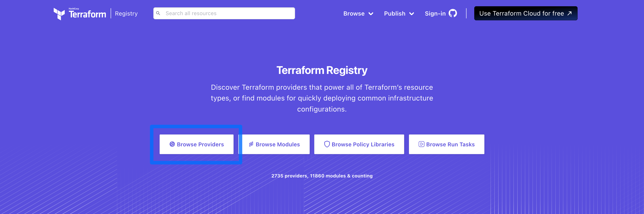644x214 pixels.
Task: Open Browse Policy Libraries
Action: 359,144
